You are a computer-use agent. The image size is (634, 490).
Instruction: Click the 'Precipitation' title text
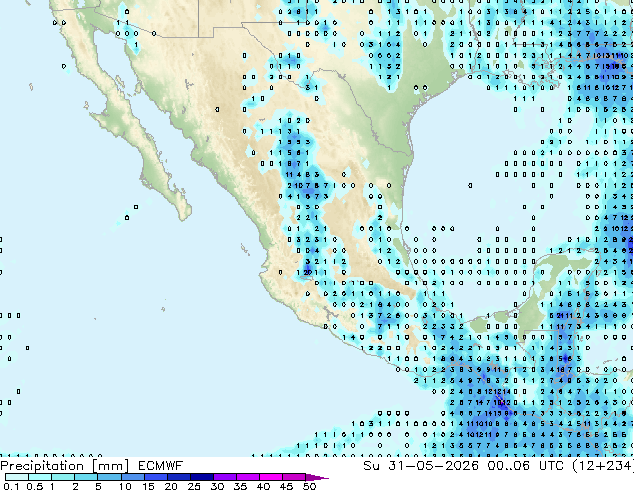42,466
